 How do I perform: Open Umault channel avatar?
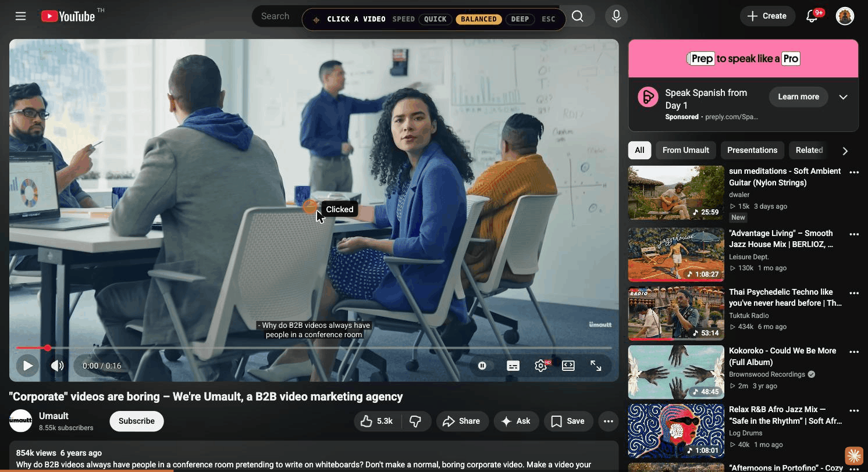point(21,421)
